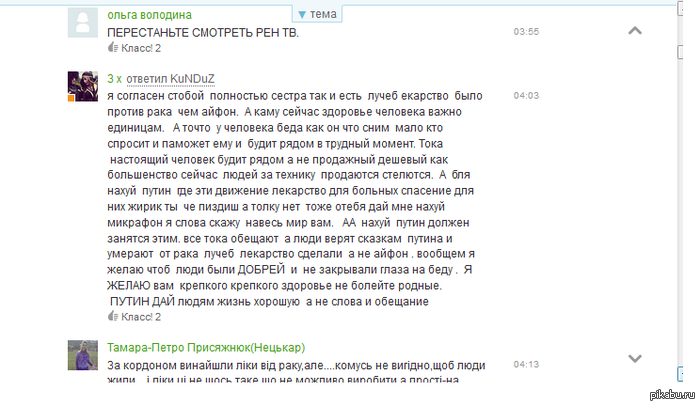Click the pikabu.ru watermark
This screenshot has width=700, height=406.
click(x=672, y=394)
